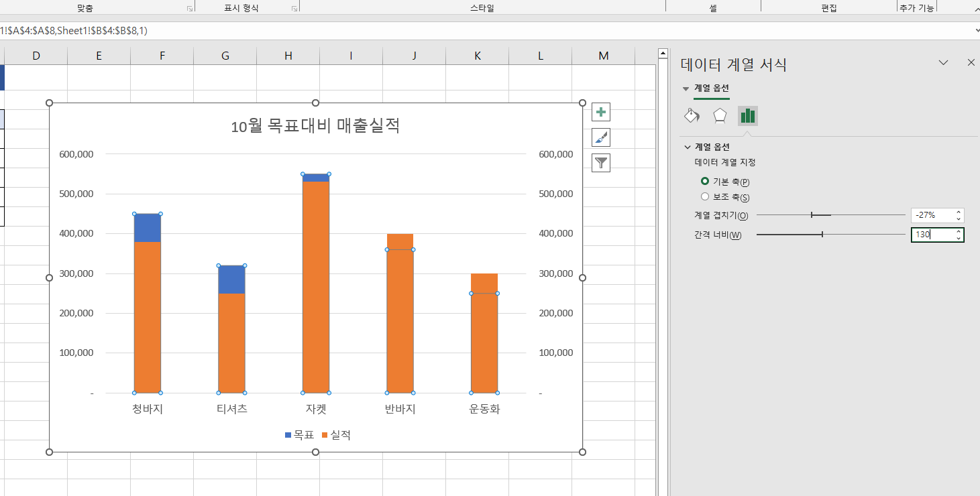Open the Chart Elements plus button
The image size is (980, 496).
coord(601,113)
